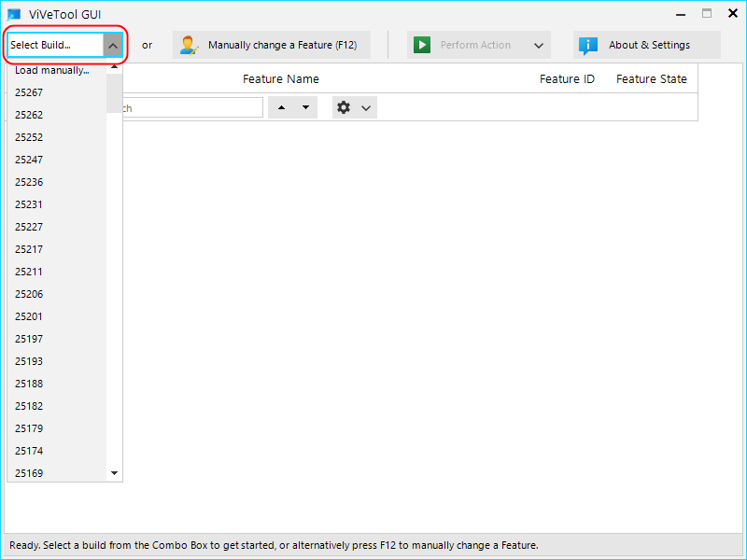Click the Feature ID column header

point(567,79)
